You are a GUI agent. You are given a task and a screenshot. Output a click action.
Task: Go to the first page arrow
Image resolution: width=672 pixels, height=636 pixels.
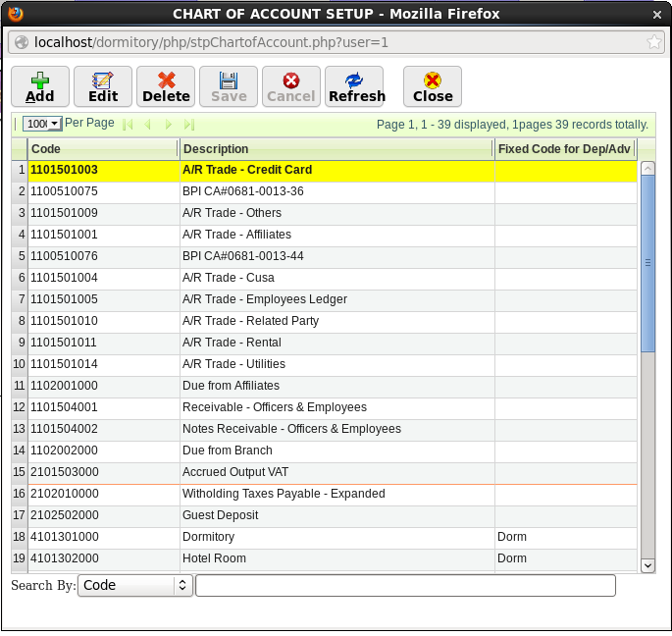(x=127, y=125)
